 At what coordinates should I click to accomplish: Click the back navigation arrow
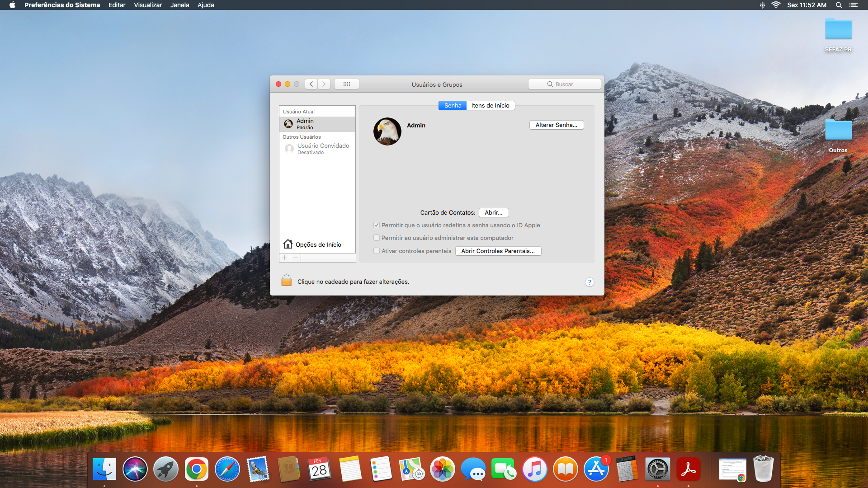[x=311, y=84]
